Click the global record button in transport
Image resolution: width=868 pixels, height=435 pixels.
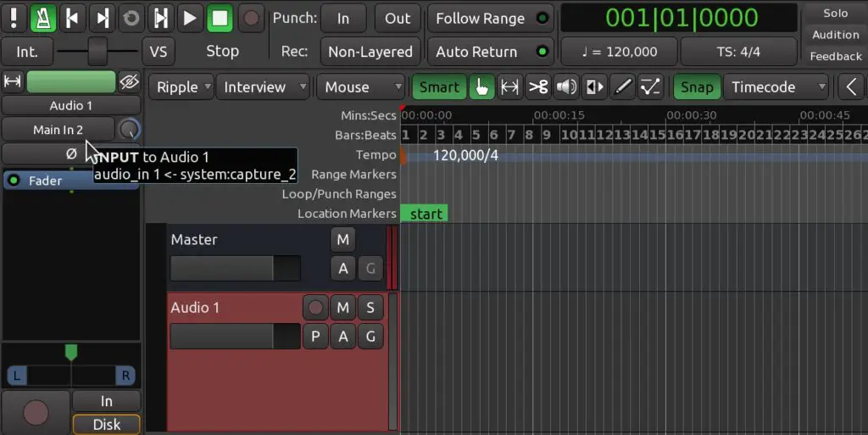tap(250, 18)
